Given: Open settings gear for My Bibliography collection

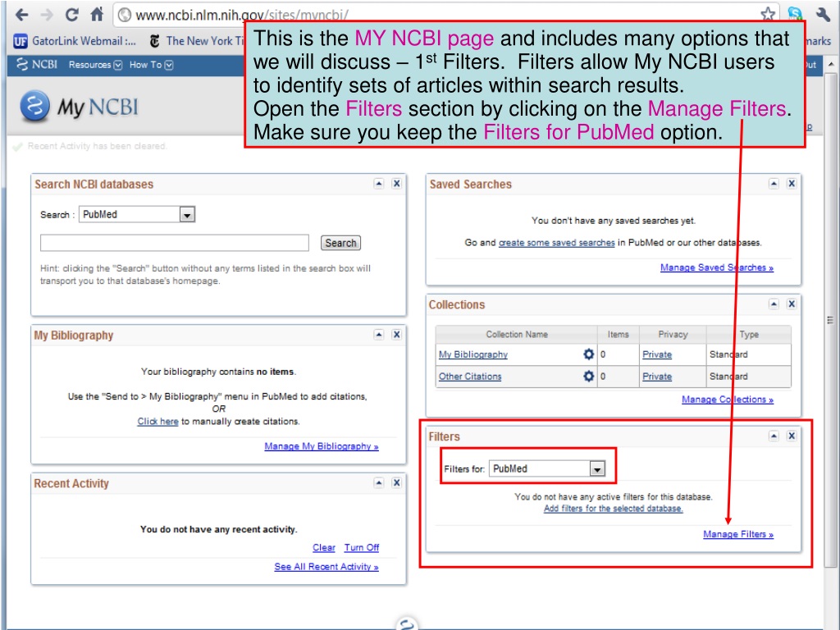Looking at the screenshot, I should point(589,354).
